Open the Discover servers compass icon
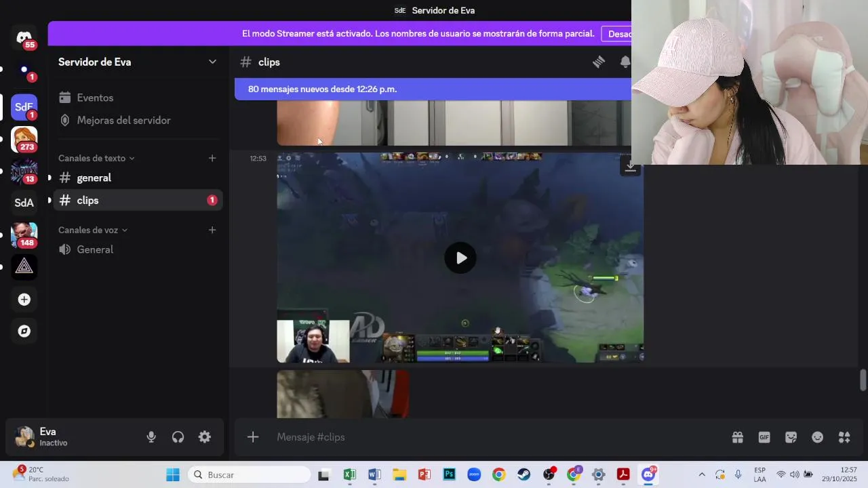 click(x=24, y=331)
